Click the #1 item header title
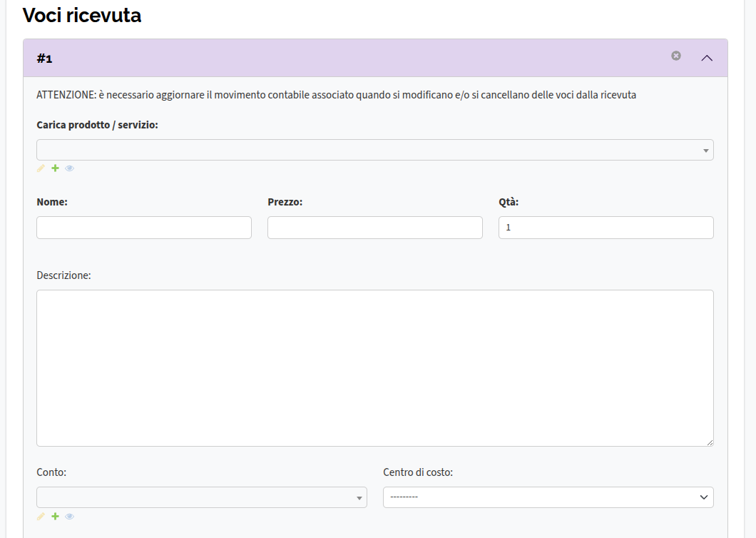This screenshot has height=538, width=756. (x=44, y=59)
